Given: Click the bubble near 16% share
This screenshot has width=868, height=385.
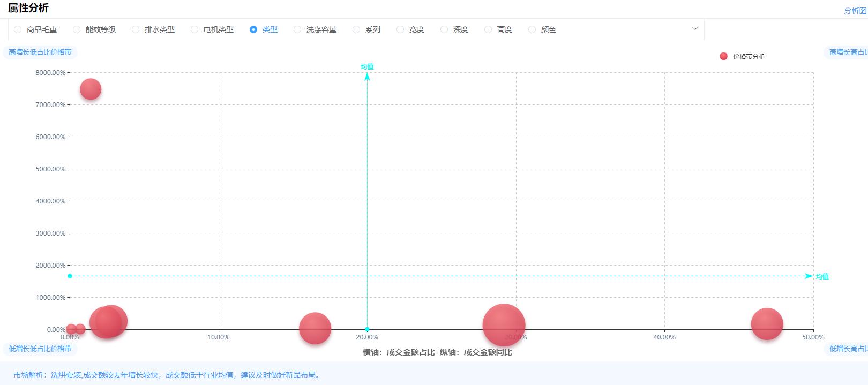Looking at the screenshot, I should click(x=315, y=328).
